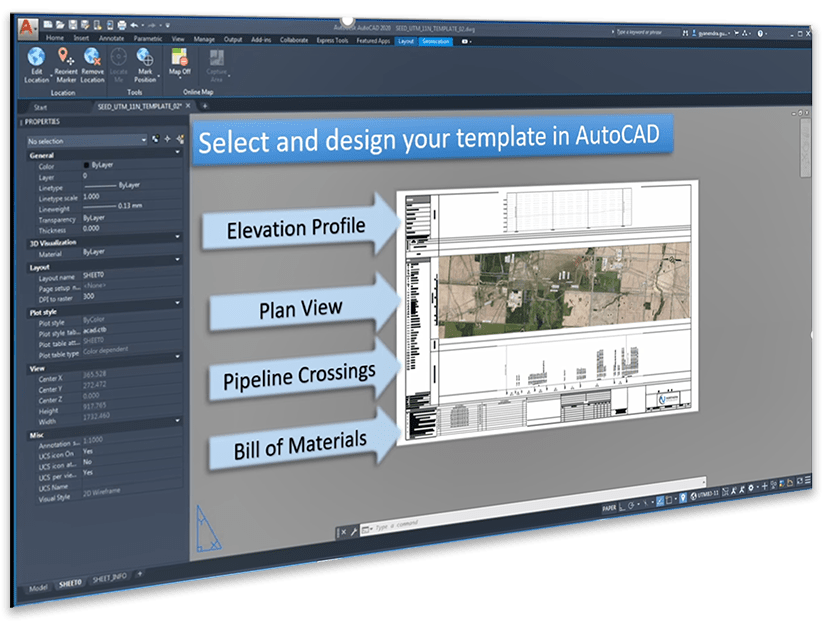Click the Layout name value SHEET0
828x623 pixels.
click(x=93, y=275)
